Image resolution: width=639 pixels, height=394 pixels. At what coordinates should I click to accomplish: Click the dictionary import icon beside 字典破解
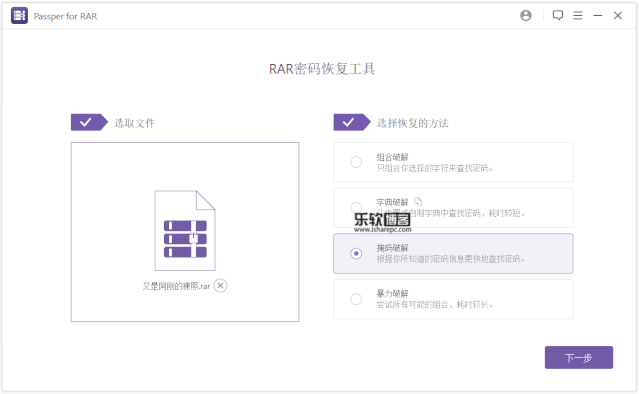[x=418, y=201]
